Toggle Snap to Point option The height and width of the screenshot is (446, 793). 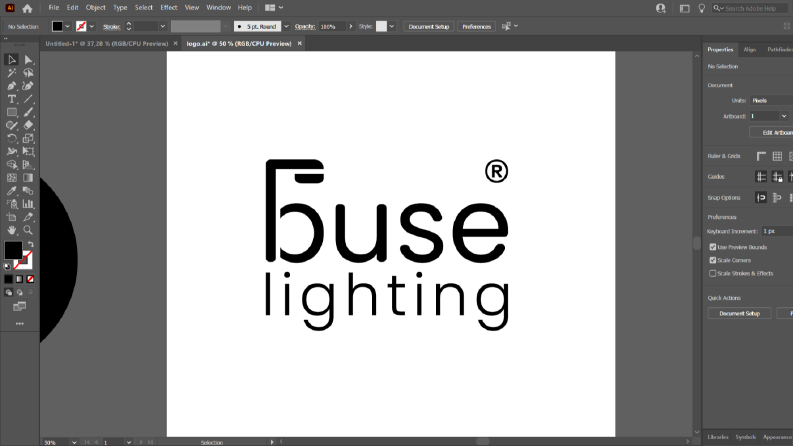761,198
